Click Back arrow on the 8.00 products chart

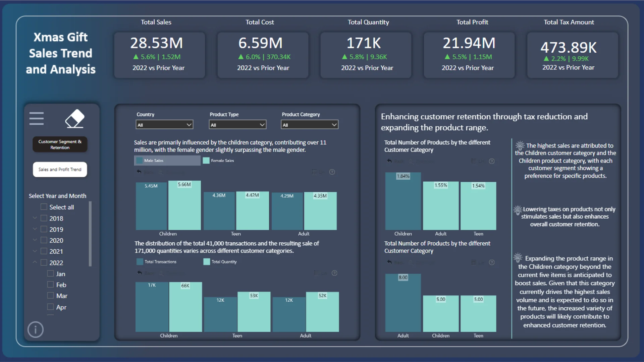click(x=389, y=262)
